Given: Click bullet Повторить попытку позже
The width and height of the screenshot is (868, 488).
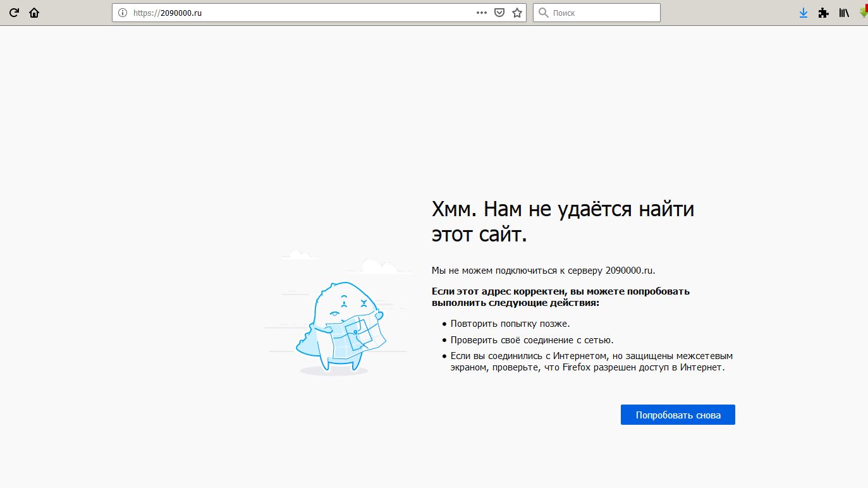Looking at the screenshot, I should [x=510, y=324].
